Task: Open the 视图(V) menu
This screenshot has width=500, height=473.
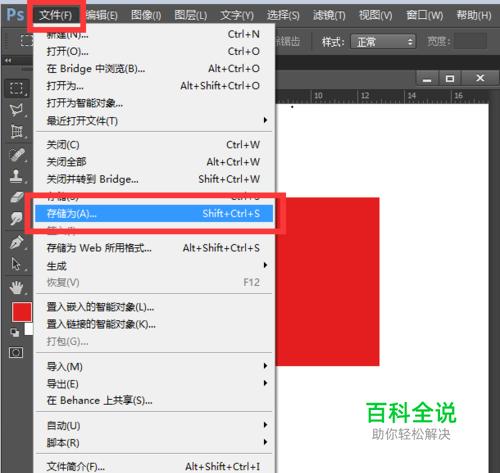Action: point(375,15)
